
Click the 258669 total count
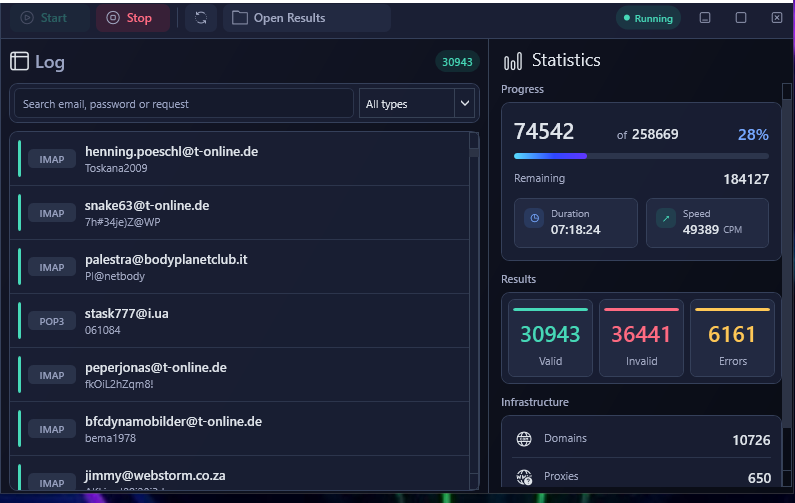[655, 134]
